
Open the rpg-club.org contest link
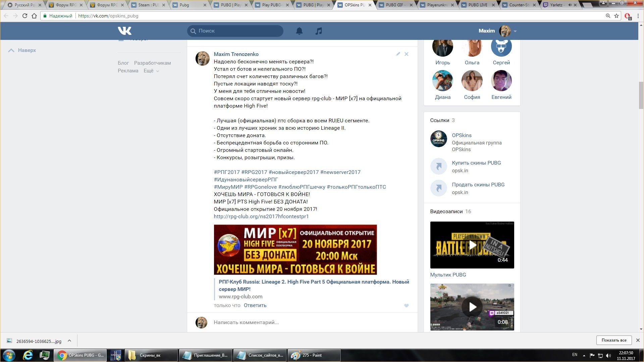(x=261, y=217)
